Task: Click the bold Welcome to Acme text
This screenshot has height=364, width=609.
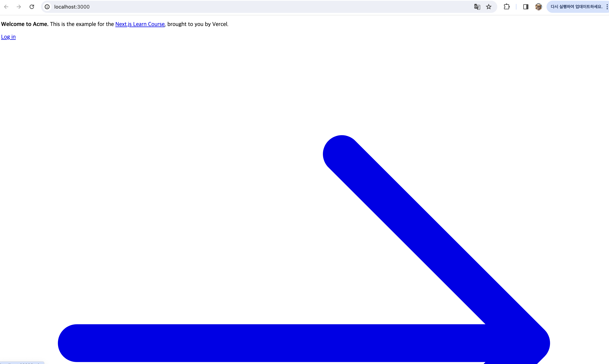Action: tap(25, 24)
